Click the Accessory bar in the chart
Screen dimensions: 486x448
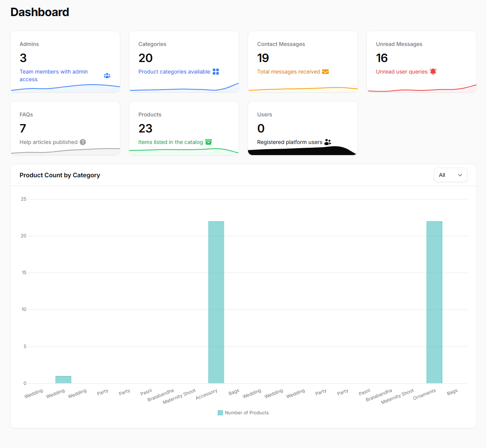pyautogui.click(x=216, y=302)
